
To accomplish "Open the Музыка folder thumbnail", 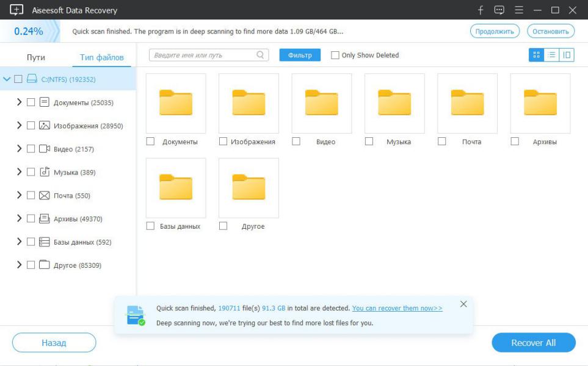I will (x=394, y=103).
